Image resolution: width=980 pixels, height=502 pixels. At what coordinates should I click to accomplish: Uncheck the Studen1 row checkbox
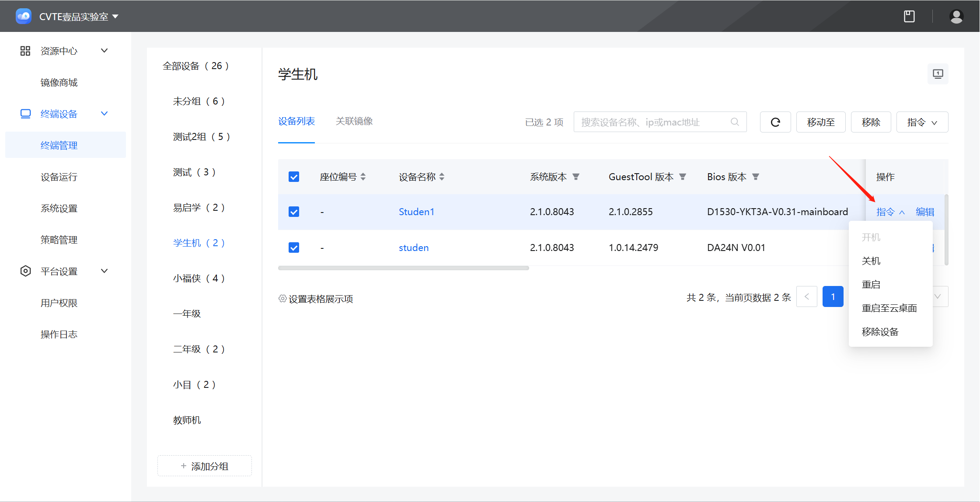[x=294, y=212]
